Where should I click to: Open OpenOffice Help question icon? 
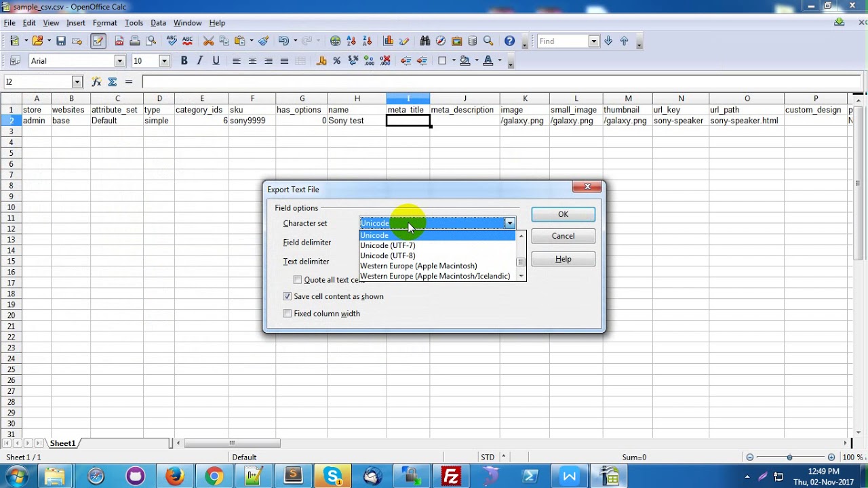coord(509,41)
